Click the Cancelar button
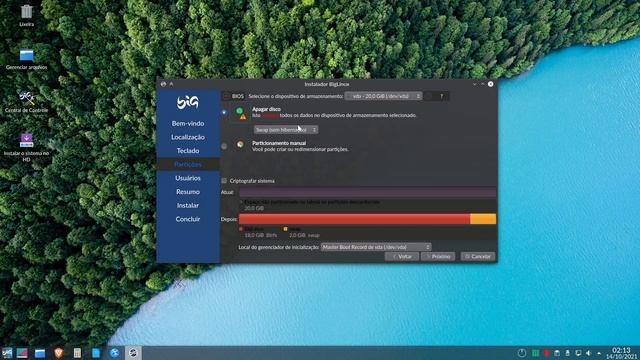The image size is (640, 360). pos(478,256)
